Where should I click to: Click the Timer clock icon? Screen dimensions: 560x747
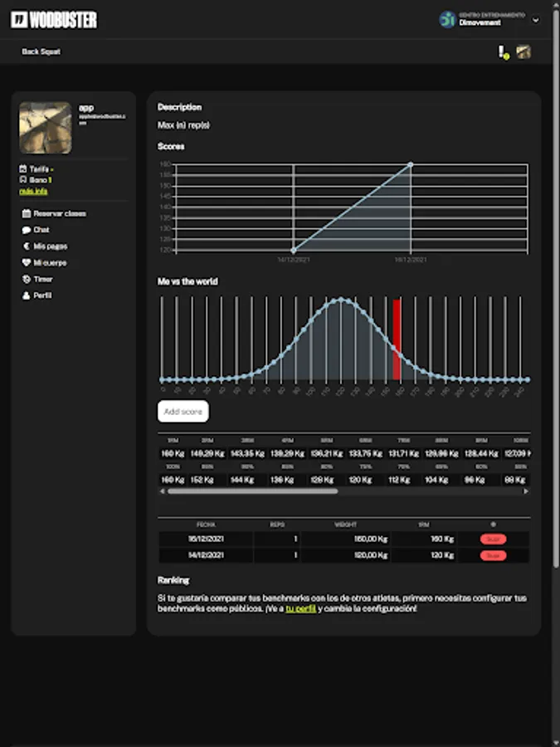[x=27, y=279]
